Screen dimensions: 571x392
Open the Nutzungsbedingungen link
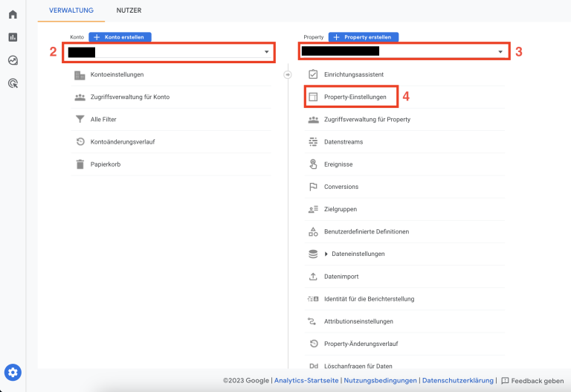click(378, 381)
